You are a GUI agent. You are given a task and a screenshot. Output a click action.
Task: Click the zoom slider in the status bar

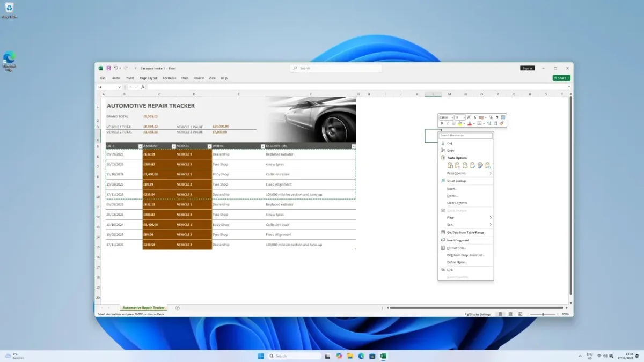(543, 314)
